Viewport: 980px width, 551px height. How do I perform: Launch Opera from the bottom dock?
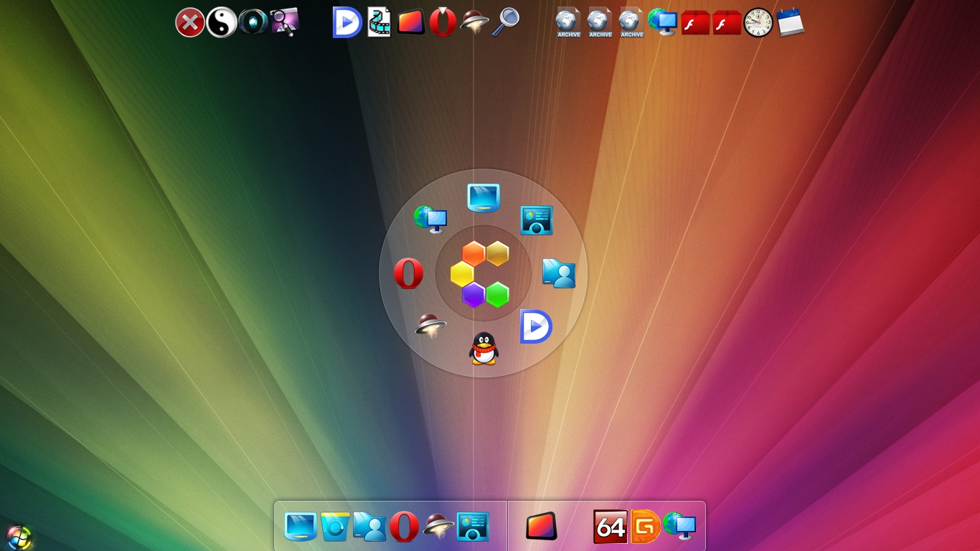coord(404,527)
